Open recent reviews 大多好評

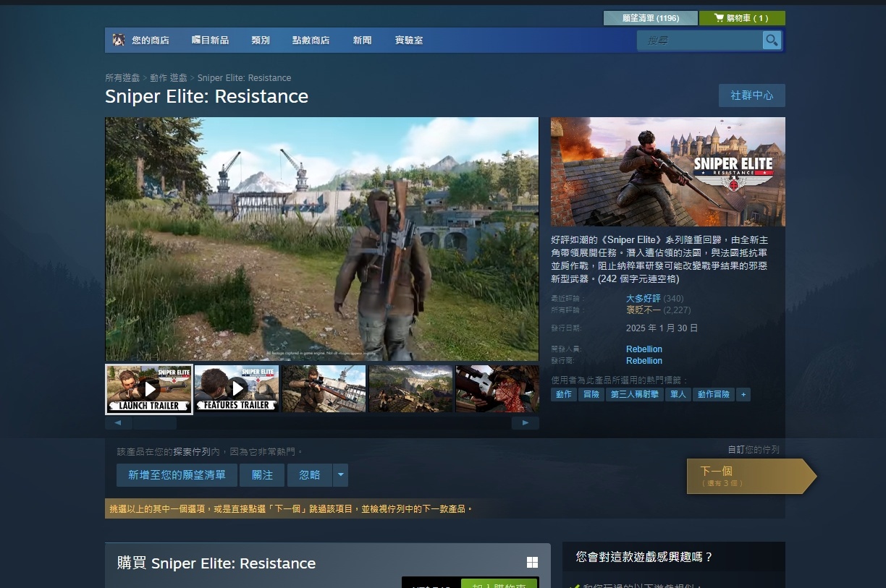tap(644, 299)
